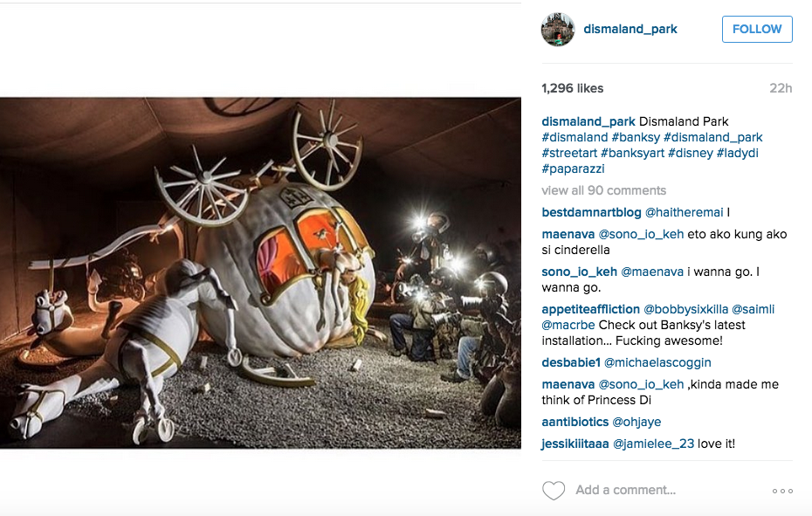
Task: Open bestdamnartblog commenter profile
Action: tap(591, 212)
